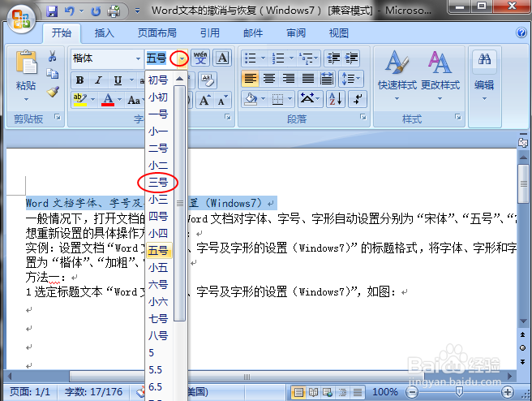Choose 三号 in the font size list
Viewport: 532px width, 401px height.
coord(158,183)
